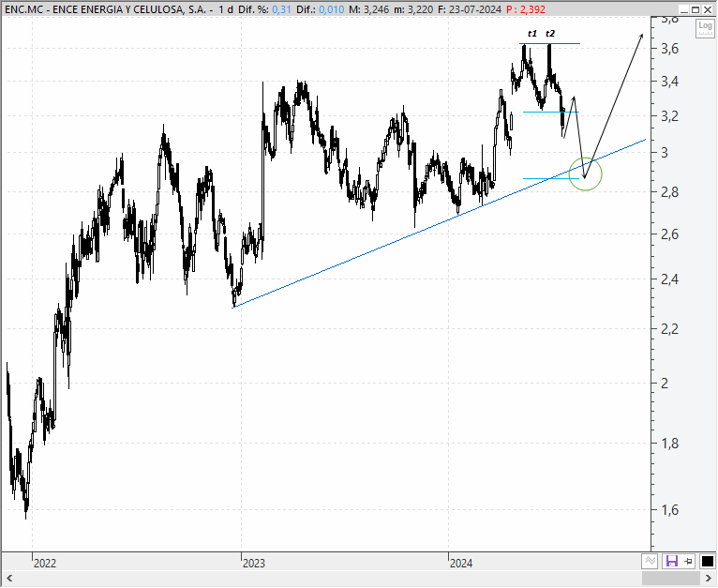
Task: Click the 3,4 price axis label
Action: (x=670, y=82)
